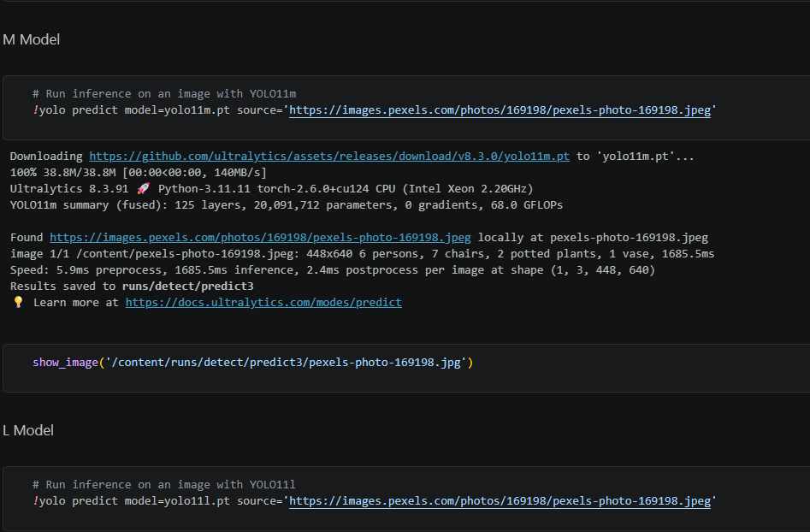Click the rocket emoji in Ultralytics line
The image size is (810, 532).
(x=144, y=188)
